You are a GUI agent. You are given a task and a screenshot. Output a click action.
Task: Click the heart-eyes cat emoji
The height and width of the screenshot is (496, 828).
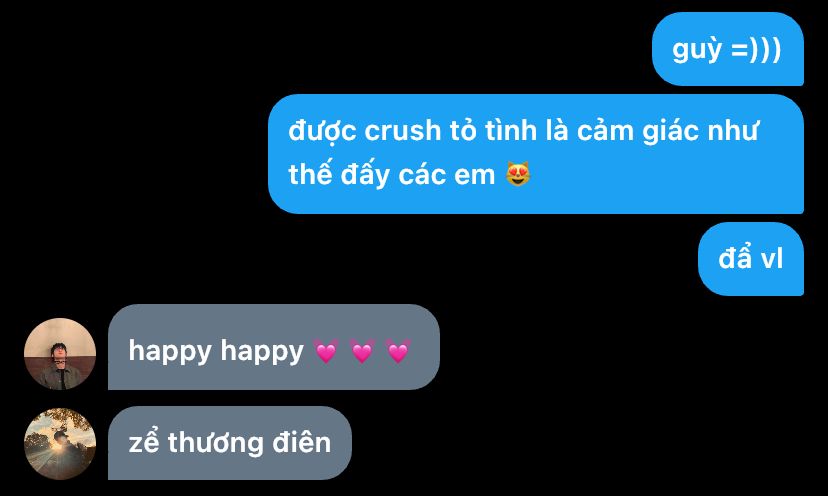pyautogui.click(x=518, y=174)
